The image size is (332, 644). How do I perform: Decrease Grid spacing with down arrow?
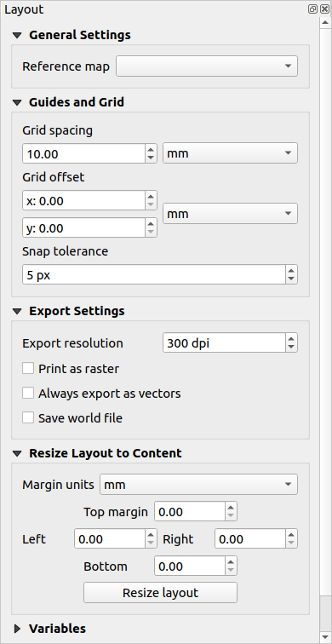point(151,158)
